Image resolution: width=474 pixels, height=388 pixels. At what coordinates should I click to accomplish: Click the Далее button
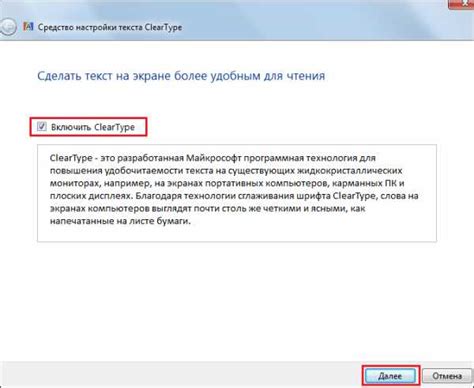pyautogui.click(x=390, y=376)
